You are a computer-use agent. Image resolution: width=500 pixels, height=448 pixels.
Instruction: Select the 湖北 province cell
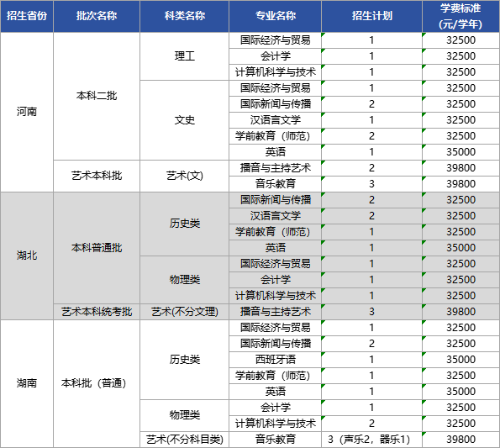coord(27,256)
